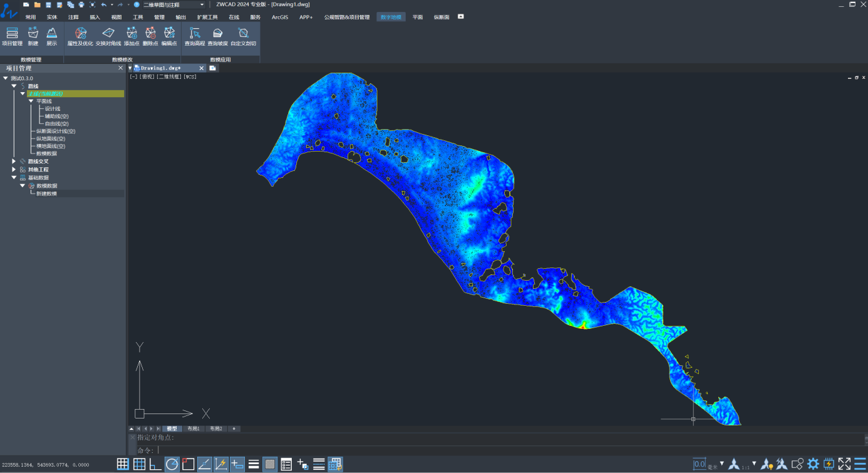Open the 注释 ribbon tab
Image resolution: width=868 pixels, height=473 pixels.
pyautogui.click(x=73, y=17)
